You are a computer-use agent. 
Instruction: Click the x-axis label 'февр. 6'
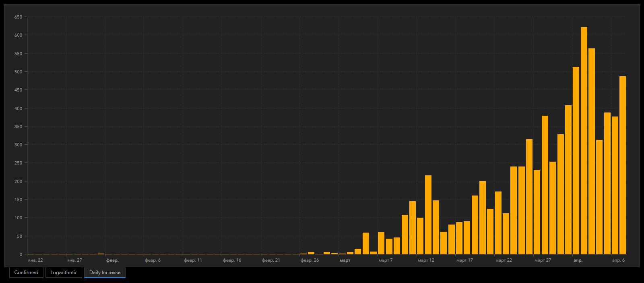click(x=153, y=260)
